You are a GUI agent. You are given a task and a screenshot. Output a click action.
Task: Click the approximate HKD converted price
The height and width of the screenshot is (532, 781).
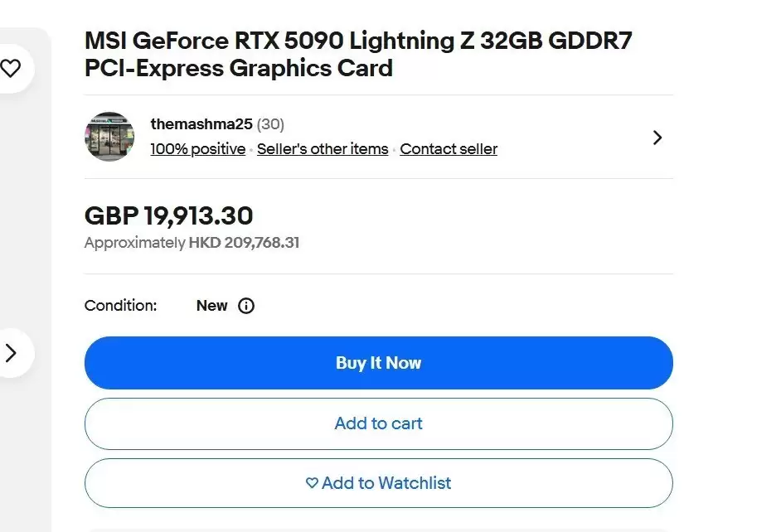click(191, 243)
